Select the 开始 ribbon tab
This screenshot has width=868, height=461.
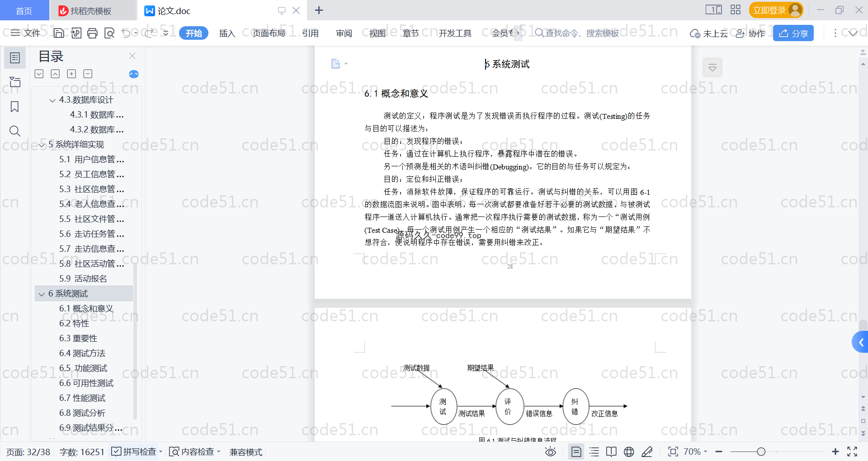(193, 33)
